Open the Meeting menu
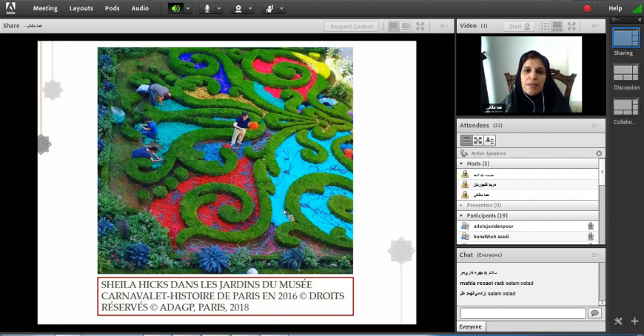The height and width of the screenshot is (336, 644). pos(45,8)
